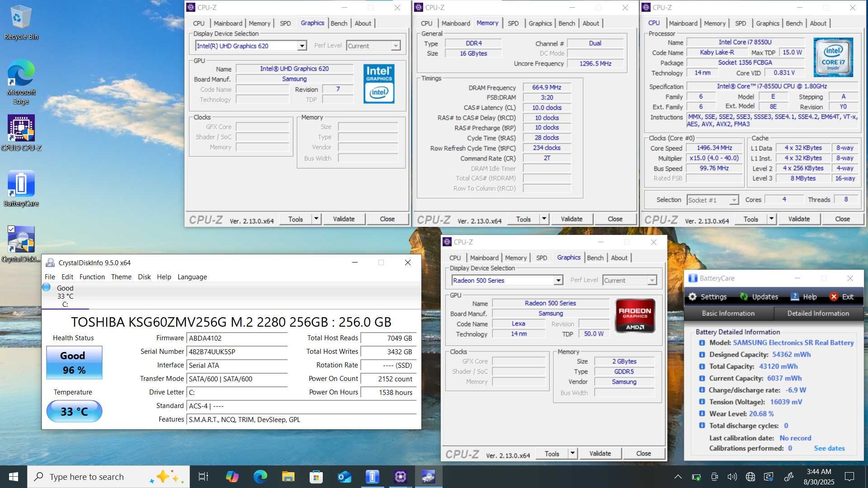Click info icon beside Wear Level
The width and height of the screenshot is (868, 488).
pyautogui.click(x=702, y=413)
